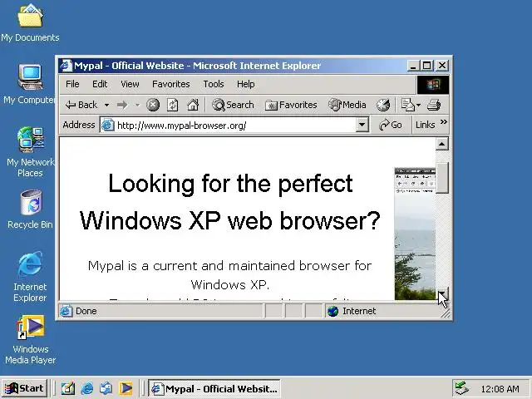Click the Internet zone globe icon
The width and height of the screenshot is (532, 399).
coord(332,311)
